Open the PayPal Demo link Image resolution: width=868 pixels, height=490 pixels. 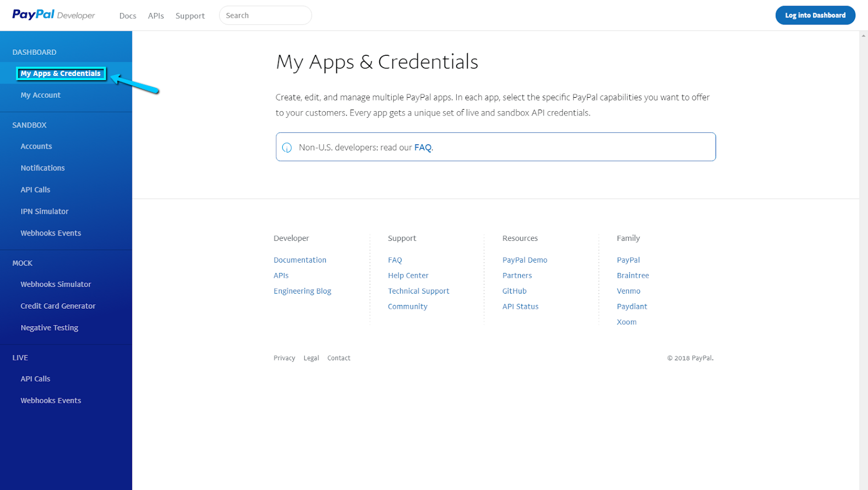(x=525, y=260)
